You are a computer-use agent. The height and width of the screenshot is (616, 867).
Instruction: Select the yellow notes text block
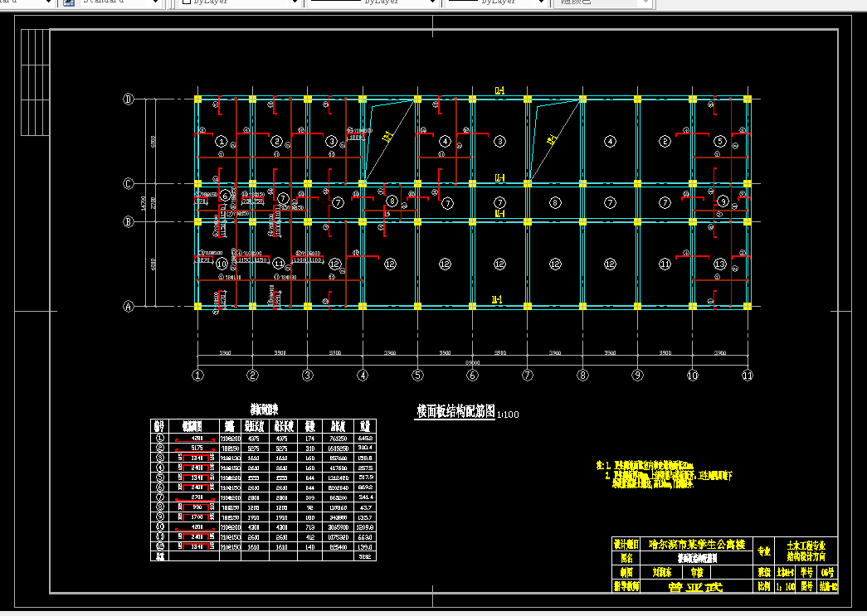pos(664,475)
